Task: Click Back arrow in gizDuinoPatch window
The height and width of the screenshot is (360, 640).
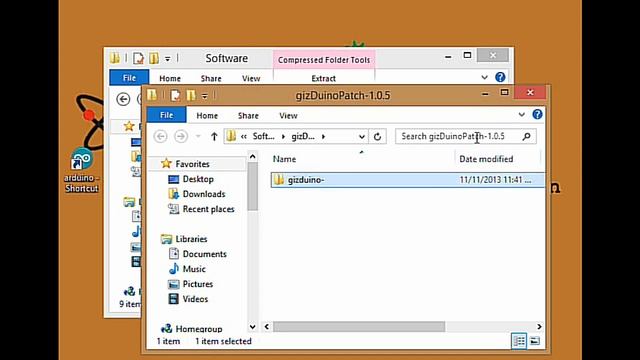Action: click(160, 136)
